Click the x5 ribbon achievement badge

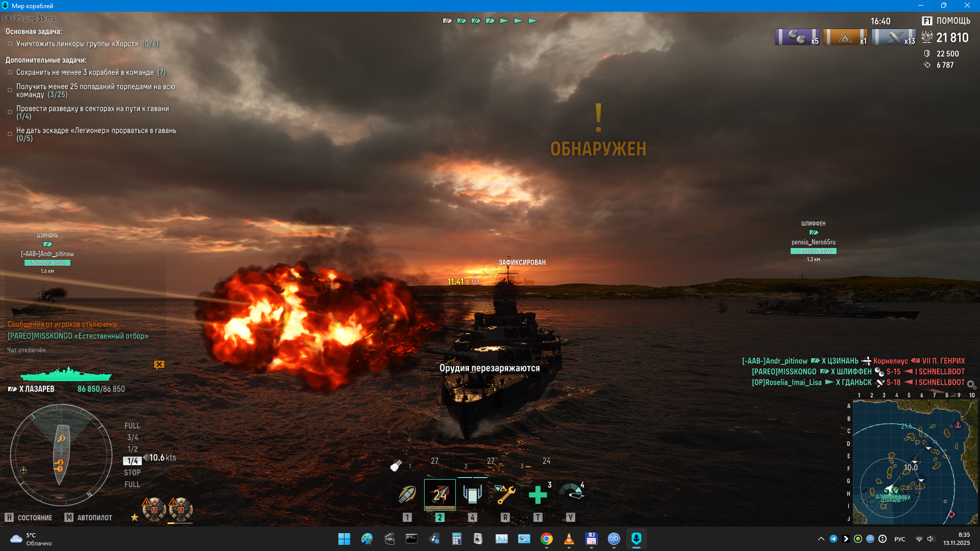point(797,38)
